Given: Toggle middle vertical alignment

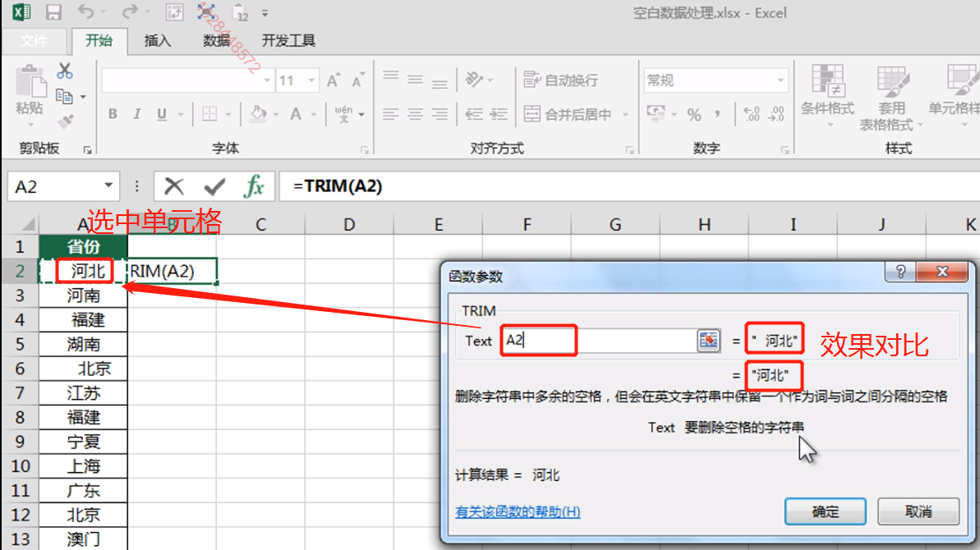Looking at the screenshot, I should coord(415,80).
